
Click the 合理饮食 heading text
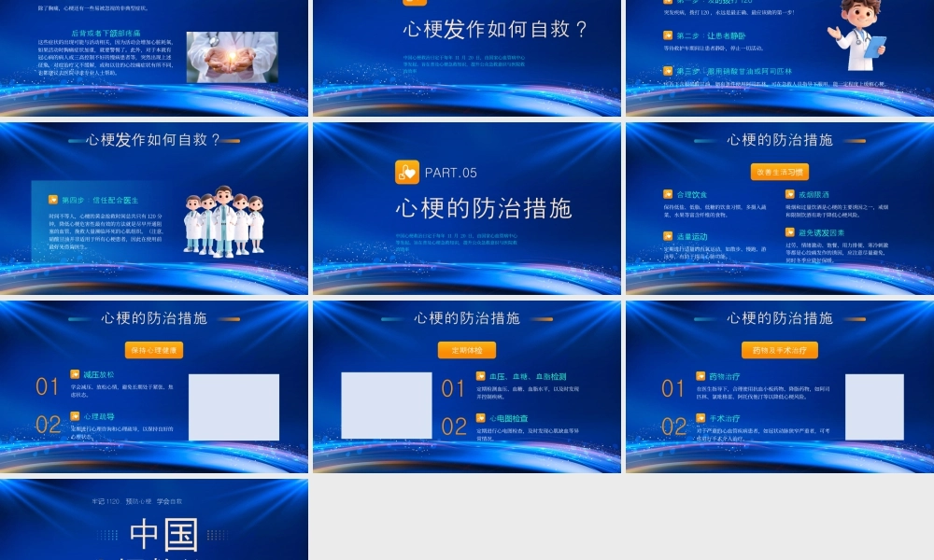691,195
